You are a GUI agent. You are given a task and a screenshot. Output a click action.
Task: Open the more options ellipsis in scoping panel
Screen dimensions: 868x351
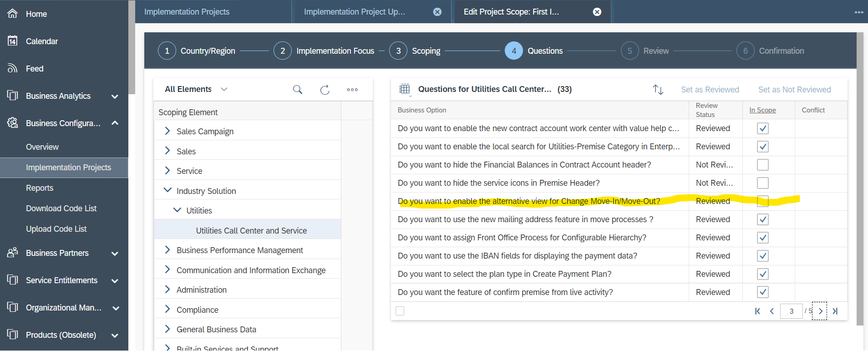tap(352, 90)
